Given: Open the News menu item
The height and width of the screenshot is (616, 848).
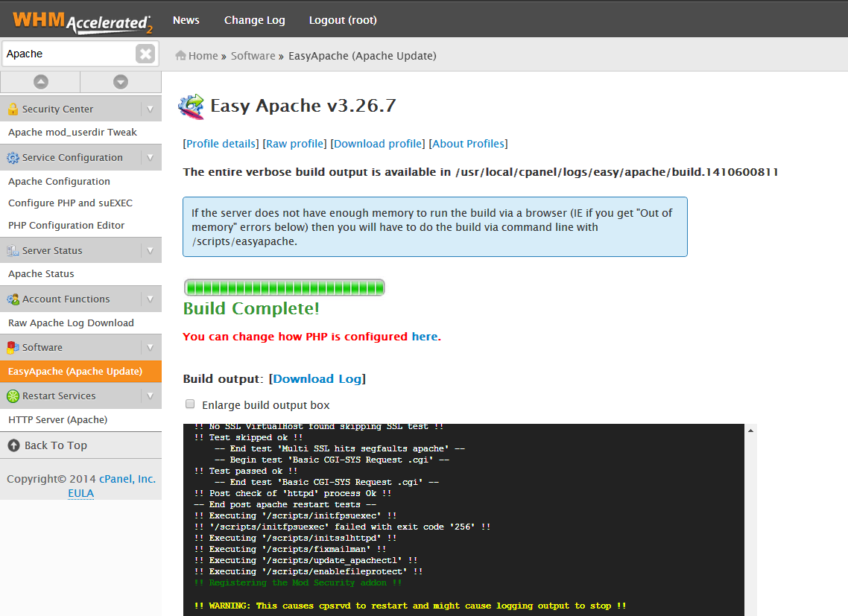Looking at the screenshot, I should 186,20.
